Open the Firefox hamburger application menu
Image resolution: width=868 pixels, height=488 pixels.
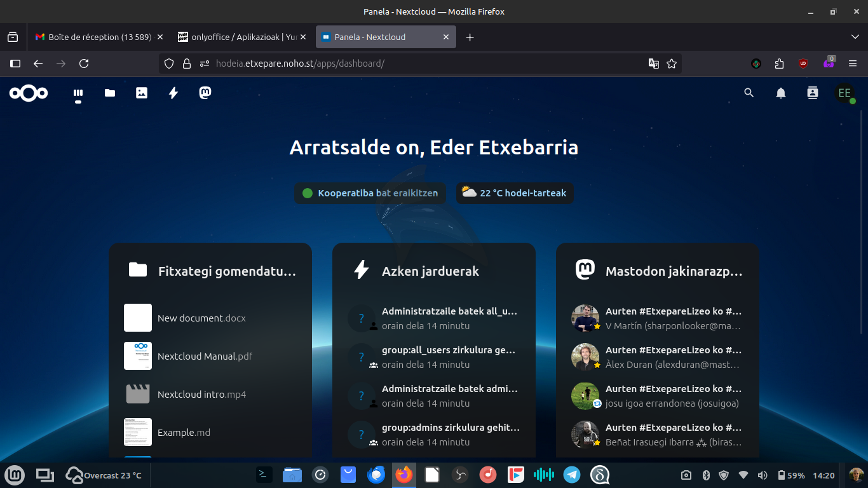(853, 64)
